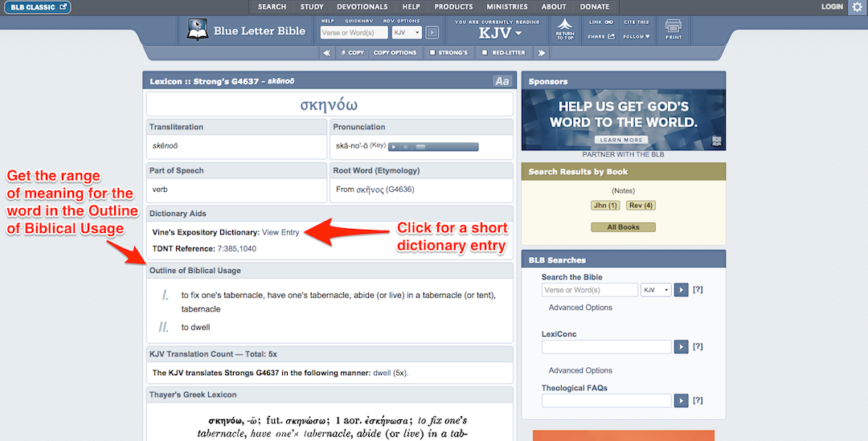Click the header Adv. Options link
868x441 pixels.
tap(401, 21)
